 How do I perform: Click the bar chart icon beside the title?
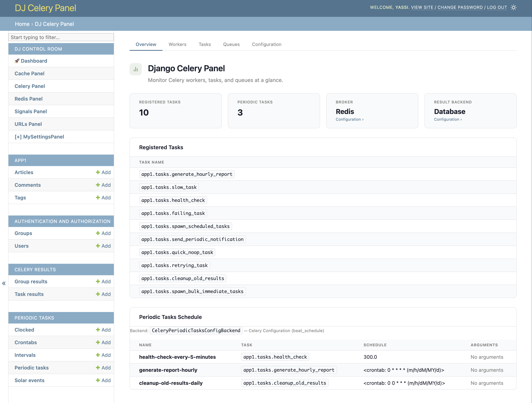pos(136,69)
